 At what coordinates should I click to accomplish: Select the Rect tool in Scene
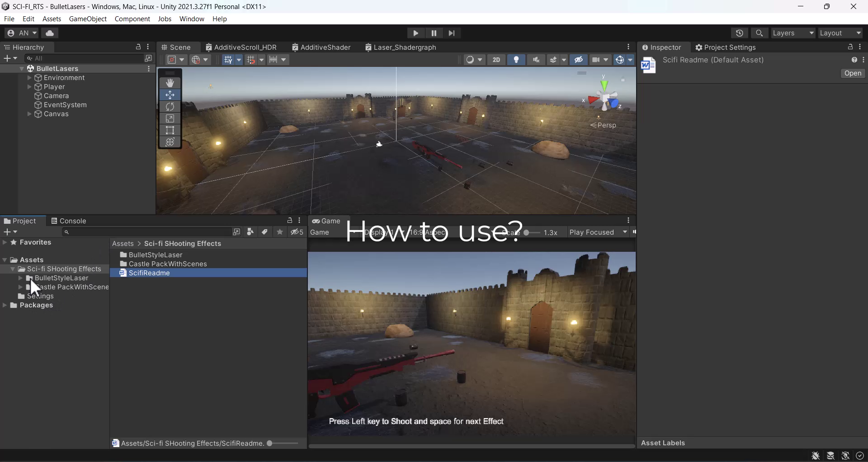[x=170, y=130]
